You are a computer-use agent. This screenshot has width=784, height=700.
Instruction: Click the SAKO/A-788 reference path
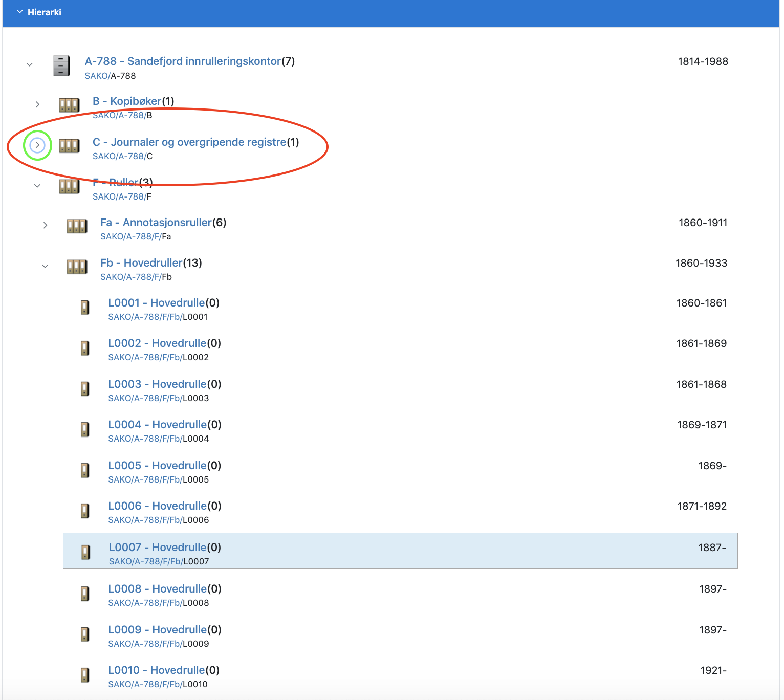[x=111, y=76]
